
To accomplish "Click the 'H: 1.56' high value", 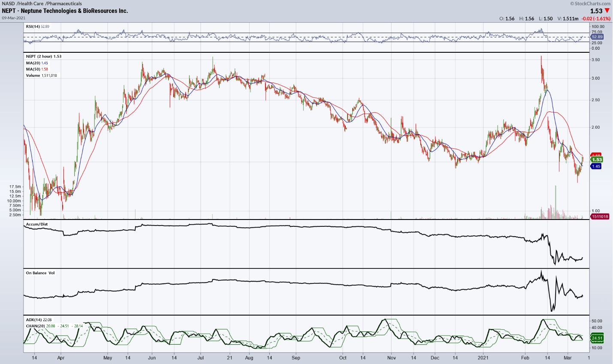I will (527, 18).
